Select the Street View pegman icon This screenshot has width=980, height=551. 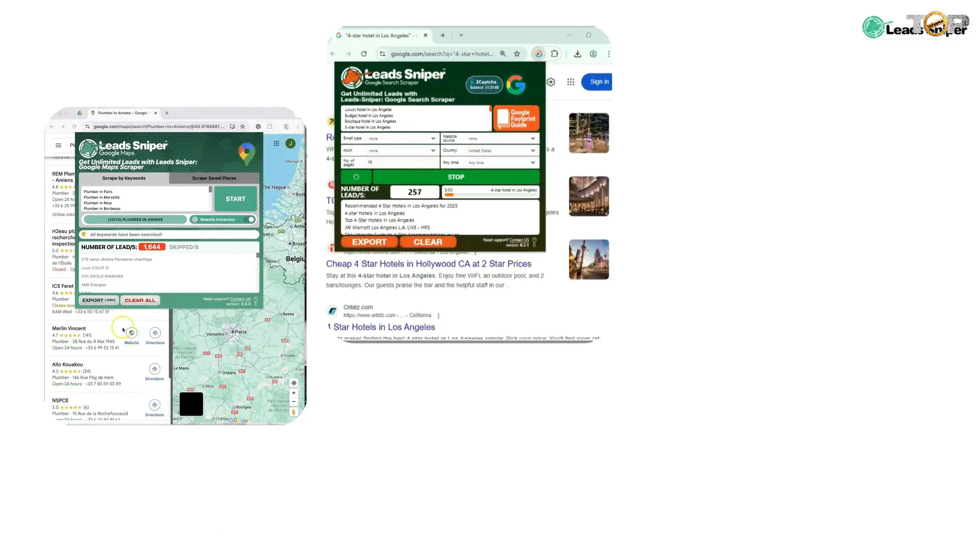(x=293, y=412)
